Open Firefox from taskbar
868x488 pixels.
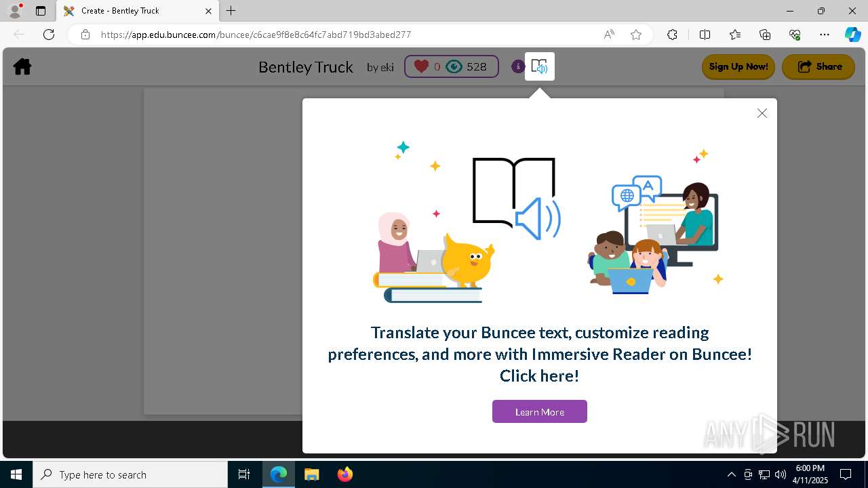coord(344,474)
